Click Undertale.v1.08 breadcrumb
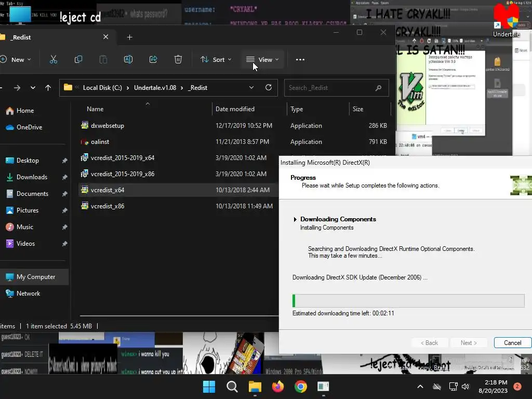 (155, 88)
